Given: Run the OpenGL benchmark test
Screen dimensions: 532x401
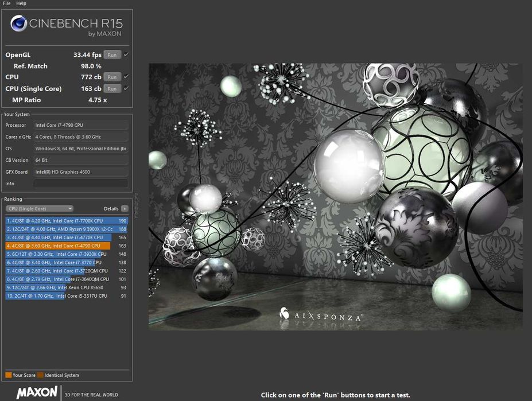Looking at the screenshot, I should [112, 55].
